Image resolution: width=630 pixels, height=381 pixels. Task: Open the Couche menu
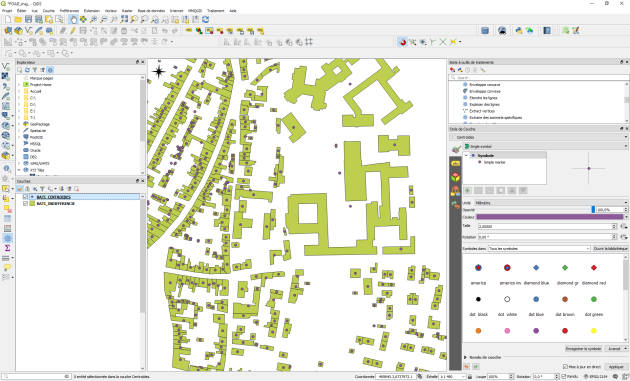tap(49, 10)
